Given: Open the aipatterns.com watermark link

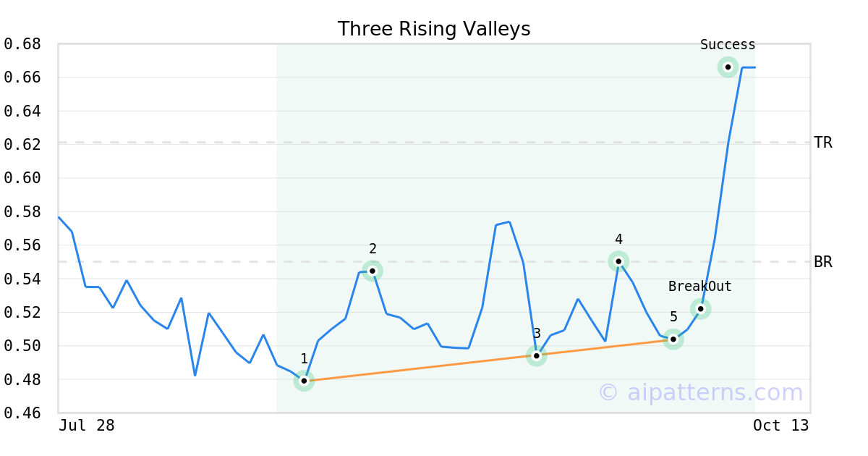Looking at the screenshot, I should [x=700, y=392].
